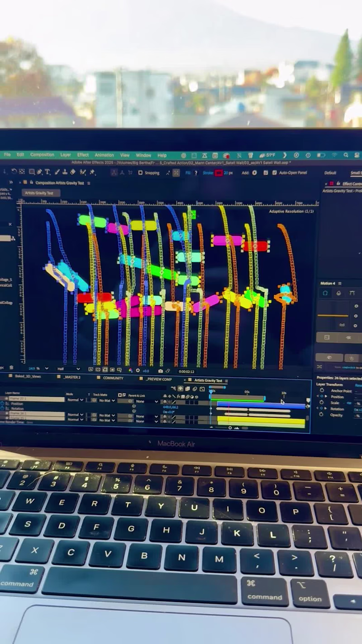The width and height of the screenshot is (362, 644).
Task: Click the 648.0,66.2 position value
Action: pos(171,407)
